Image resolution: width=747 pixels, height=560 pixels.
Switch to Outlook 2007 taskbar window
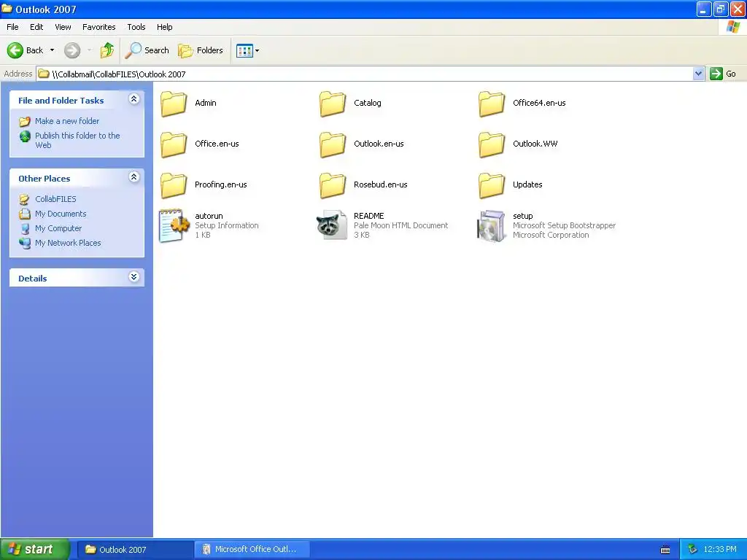point(135,550)
